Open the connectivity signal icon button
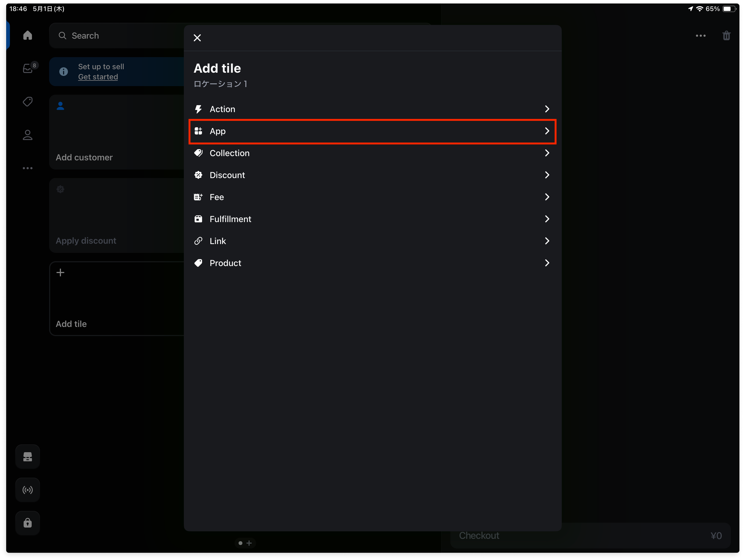 tap(28, 490)
